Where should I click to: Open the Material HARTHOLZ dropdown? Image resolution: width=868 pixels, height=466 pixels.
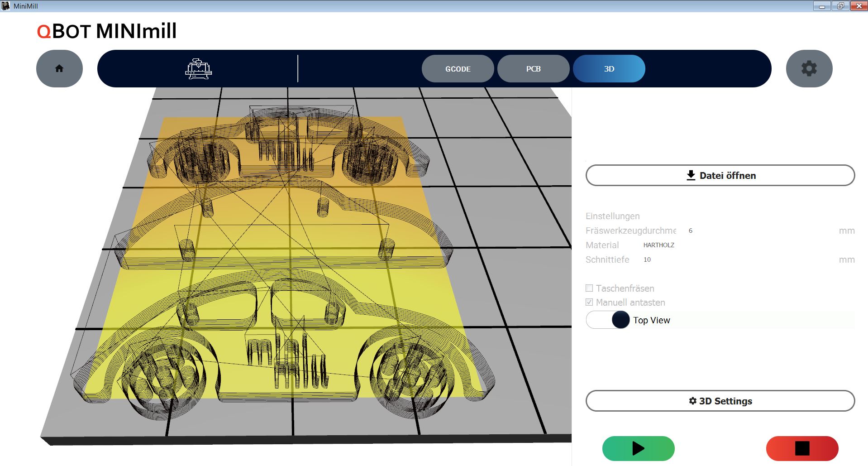click(x=659, y=245)
